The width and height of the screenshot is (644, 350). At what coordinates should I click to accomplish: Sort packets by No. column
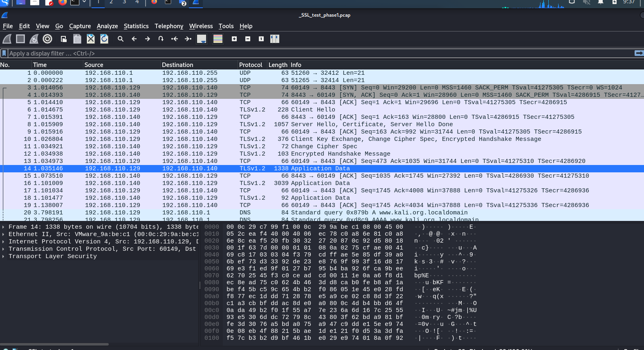(x=16, y=65)
